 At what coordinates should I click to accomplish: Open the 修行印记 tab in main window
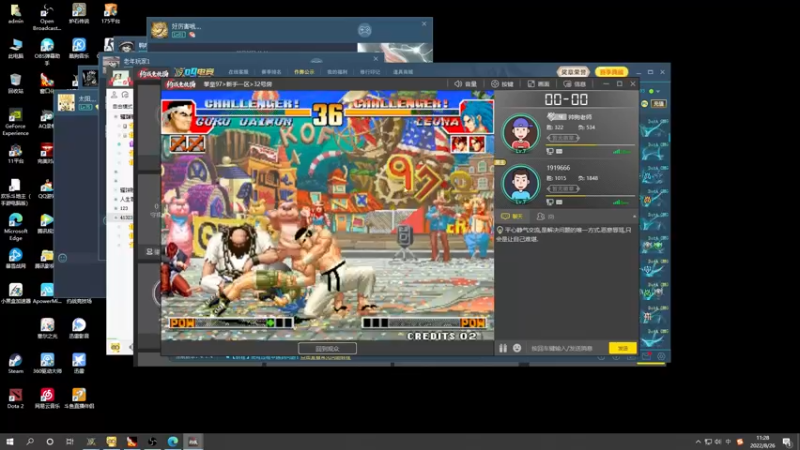click(370, 72)
